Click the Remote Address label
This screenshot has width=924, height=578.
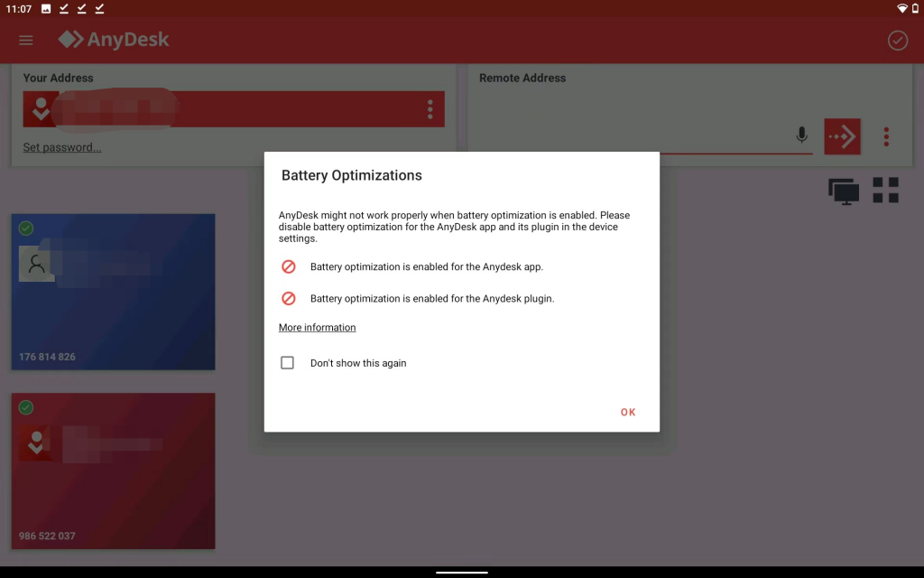pos(522,78)
